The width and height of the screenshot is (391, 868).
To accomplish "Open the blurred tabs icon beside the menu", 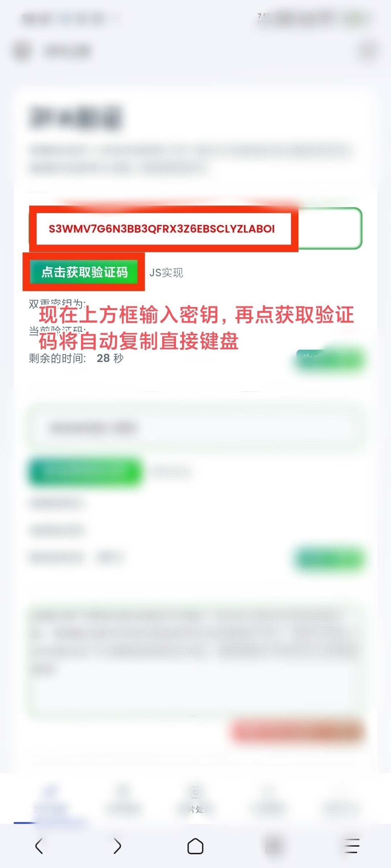I will pos(273,846).
